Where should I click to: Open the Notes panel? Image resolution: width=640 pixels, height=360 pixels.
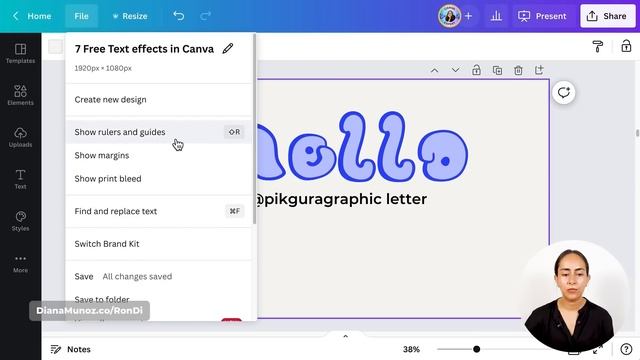tap(70, 349)
